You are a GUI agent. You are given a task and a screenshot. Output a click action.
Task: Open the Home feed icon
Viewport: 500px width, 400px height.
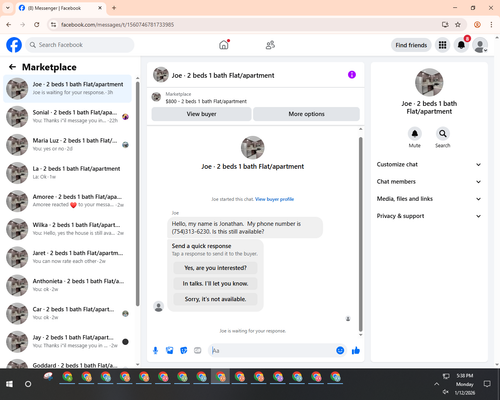pos(224,45)
